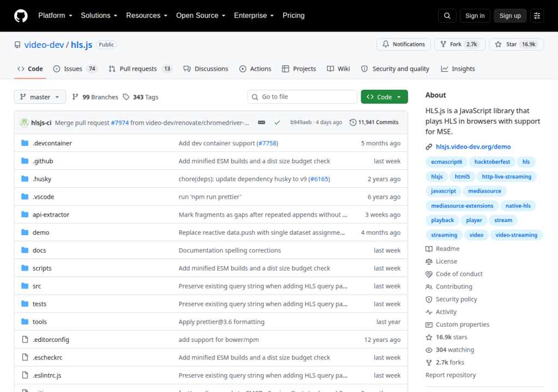Viewport: 558px width, 392px height.
Task: Open the demo folder icon
Action: (x=25, y=232)
